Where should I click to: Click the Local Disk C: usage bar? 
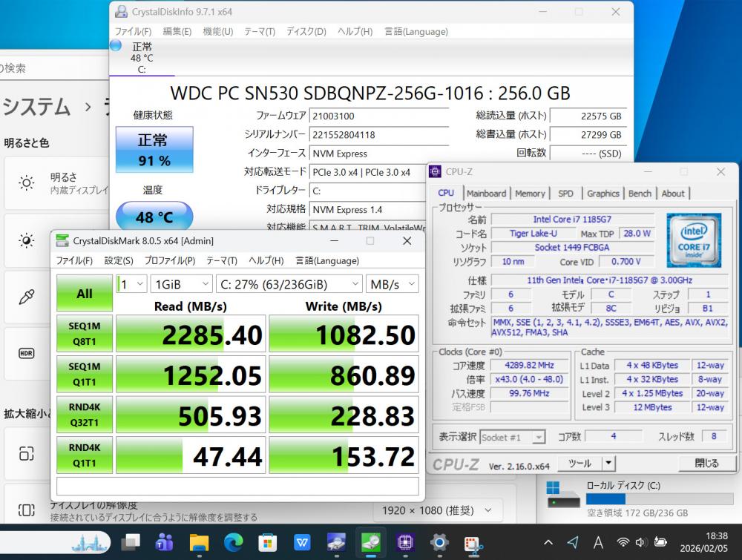pos(660,499)
